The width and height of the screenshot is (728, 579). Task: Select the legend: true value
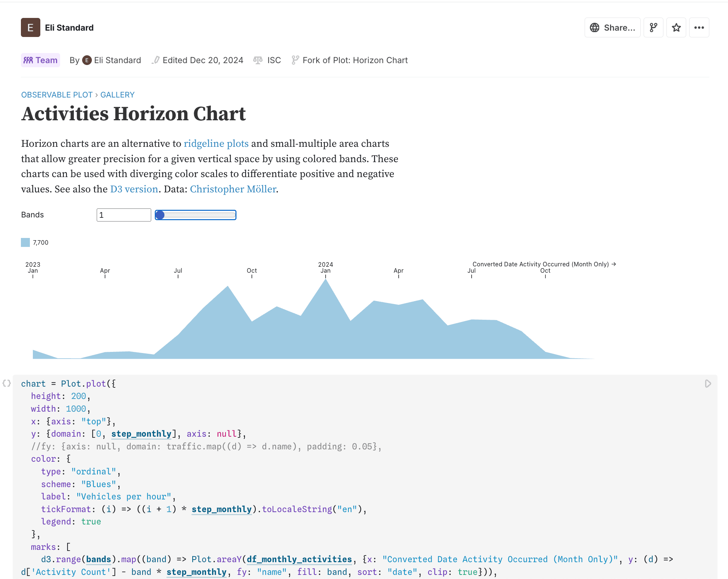[91, 521]
